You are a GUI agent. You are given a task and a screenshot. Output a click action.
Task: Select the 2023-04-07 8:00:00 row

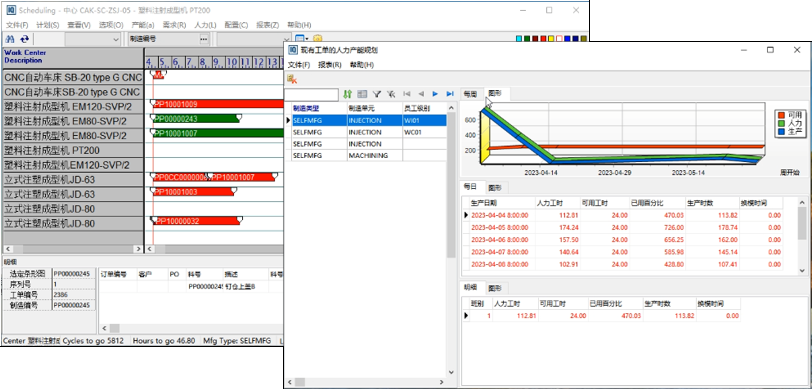tap(621, 252)
